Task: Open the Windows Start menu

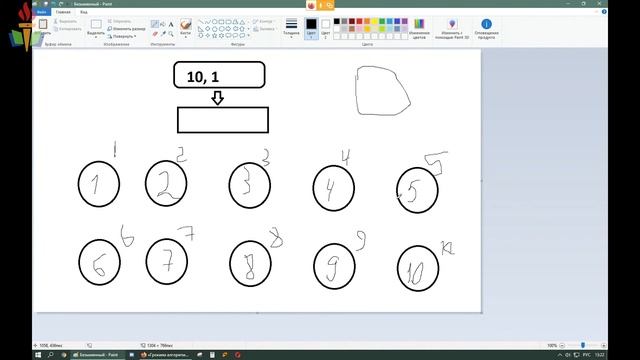Action: point(38,355)
